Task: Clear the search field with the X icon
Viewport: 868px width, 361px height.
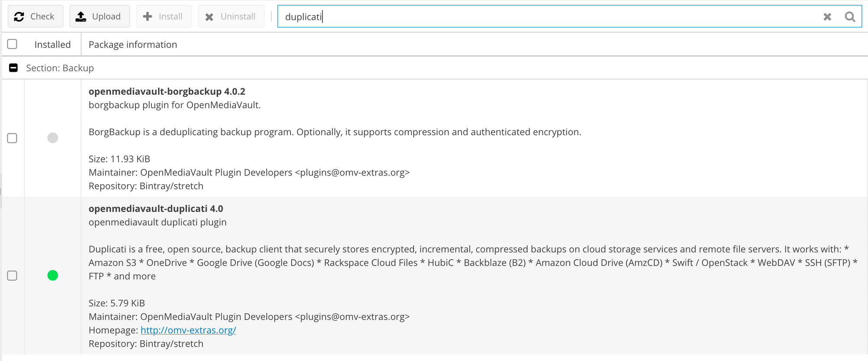Action: pyautogui.click(x=827, y=17)
